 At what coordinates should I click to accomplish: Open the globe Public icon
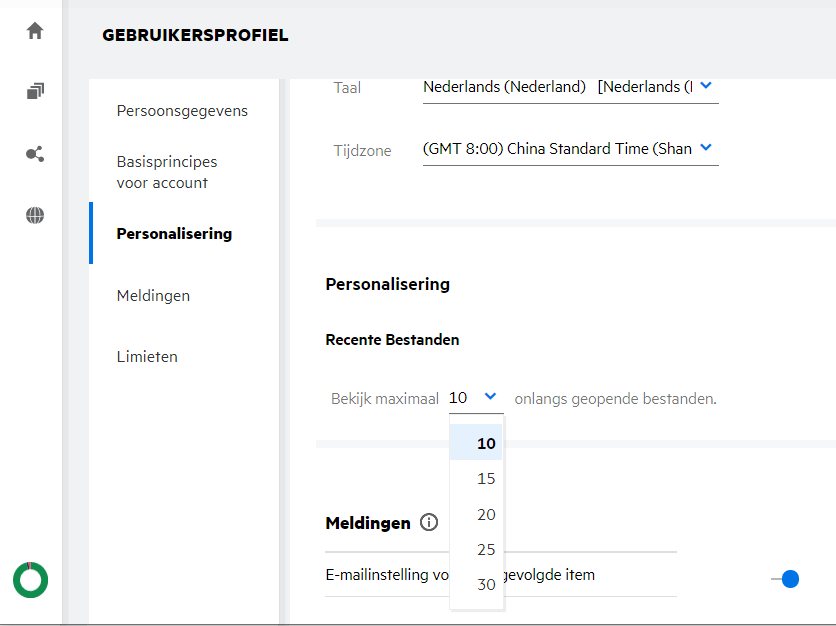(35, 215)
